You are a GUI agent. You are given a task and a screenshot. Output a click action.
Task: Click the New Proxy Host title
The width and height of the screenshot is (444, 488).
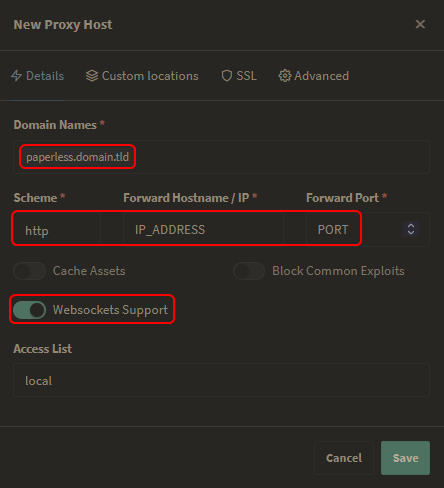point(63,25)
